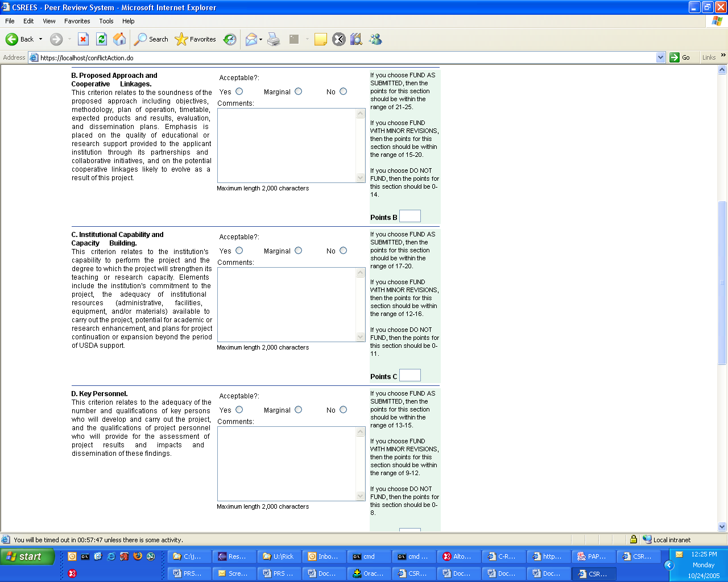Open the View menu

click(49, 21)
